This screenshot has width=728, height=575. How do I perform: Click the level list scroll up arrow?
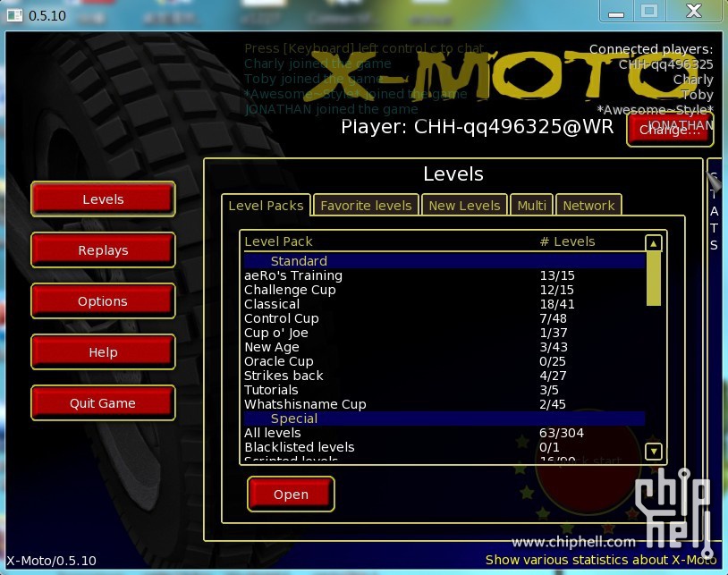pos(653,242)
